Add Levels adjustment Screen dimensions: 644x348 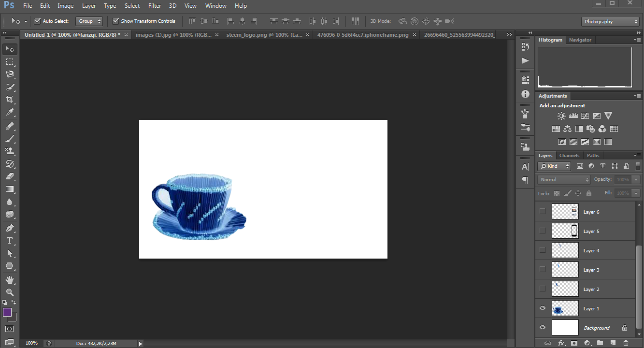tap(573, 116)
